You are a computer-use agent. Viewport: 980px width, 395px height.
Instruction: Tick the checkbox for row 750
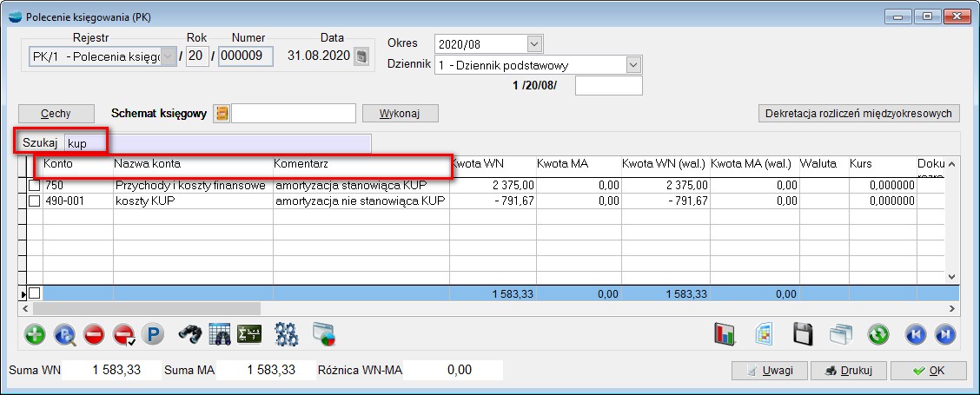click(35, 186)
